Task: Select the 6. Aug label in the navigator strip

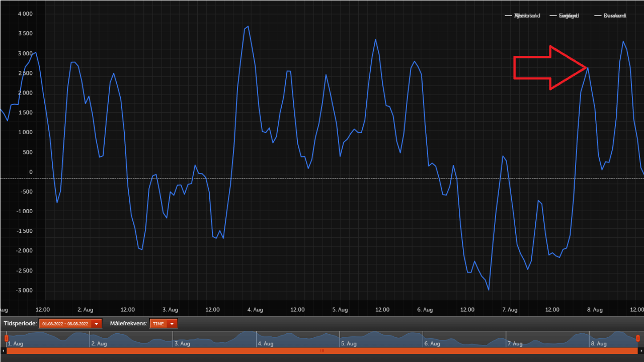Action: click(x=433, y=344)
